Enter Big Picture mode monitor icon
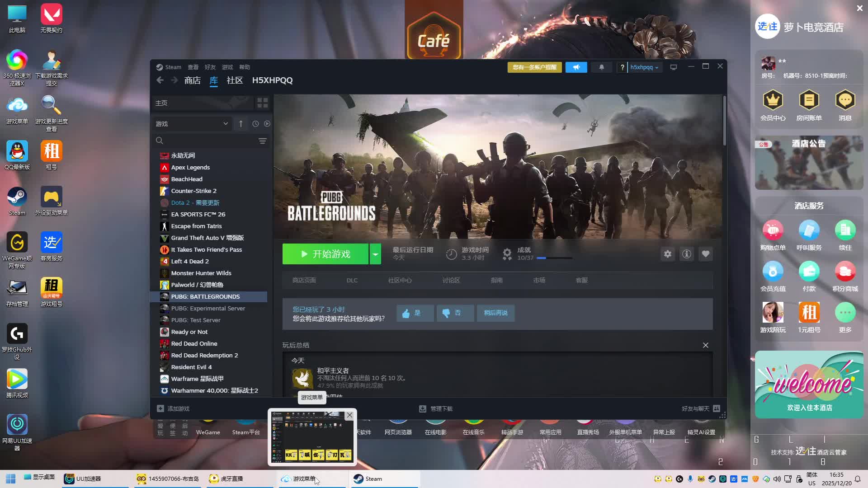 click(x=673, y=67)
